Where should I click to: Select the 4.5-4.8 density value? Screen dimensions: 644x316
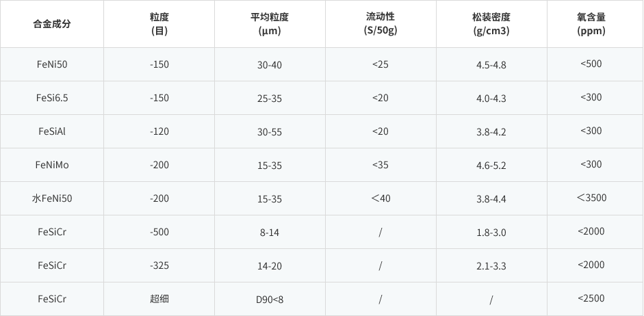pos(491,65)
